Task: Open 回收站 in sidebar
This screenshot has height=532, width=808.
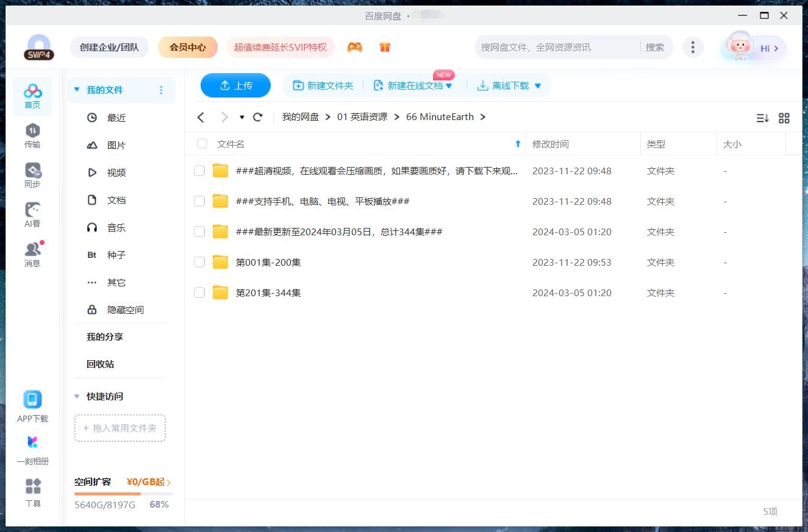Action: pyautogui.click(x=100, y=364)
